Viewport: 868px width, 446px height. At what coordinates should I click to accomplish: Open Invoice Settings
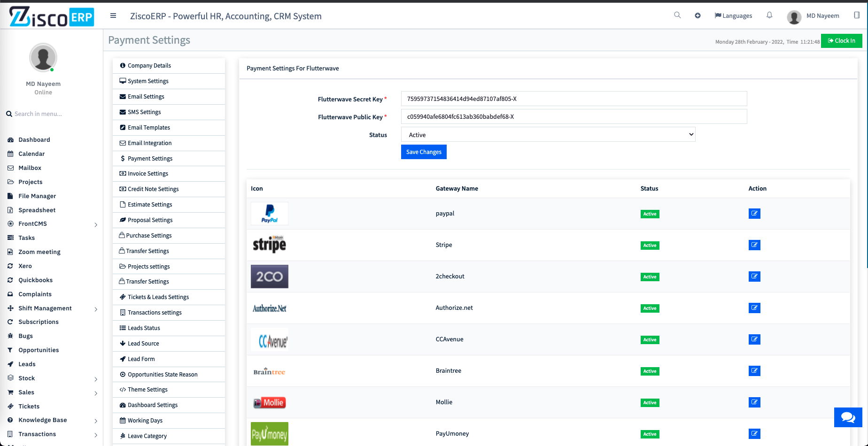pyautogui.click(x=169, y=174)
